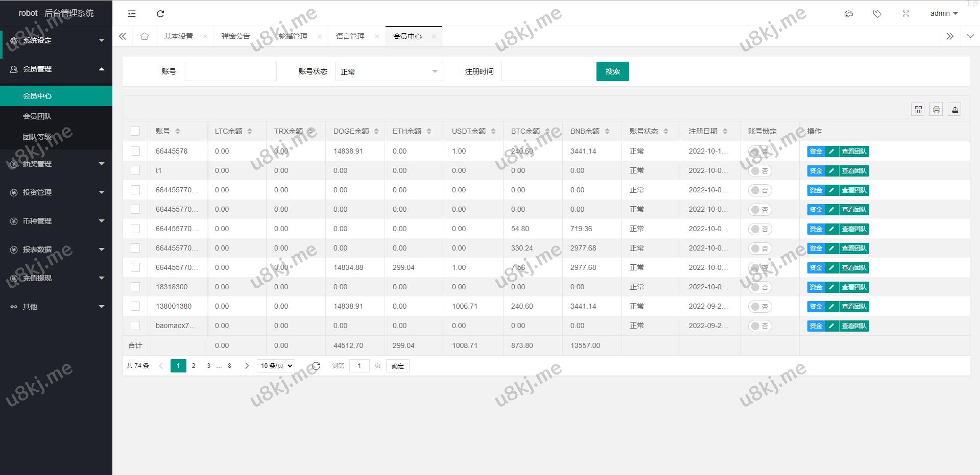The height and width of the screenshot is (475, 980).
Task: Open the column filter grid icon
Action: point(918,109)
